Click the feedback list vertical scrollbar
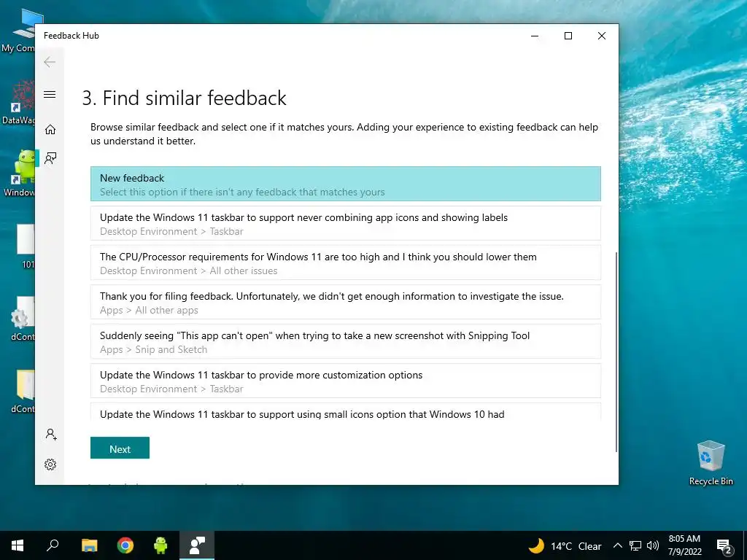 [x=616, y=352]
